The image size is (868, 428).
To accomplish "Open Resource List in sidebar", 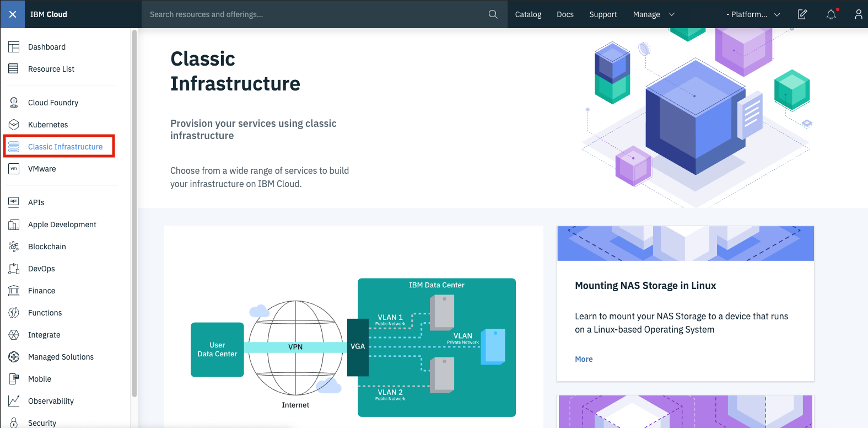I will tap(51, 69).
